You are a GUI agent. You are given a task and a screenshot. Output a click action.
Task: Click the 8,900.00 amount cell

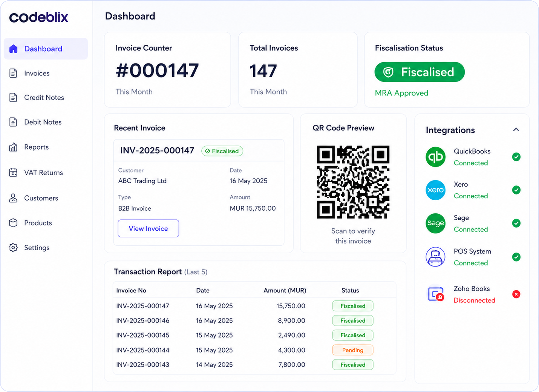[291, 321]
